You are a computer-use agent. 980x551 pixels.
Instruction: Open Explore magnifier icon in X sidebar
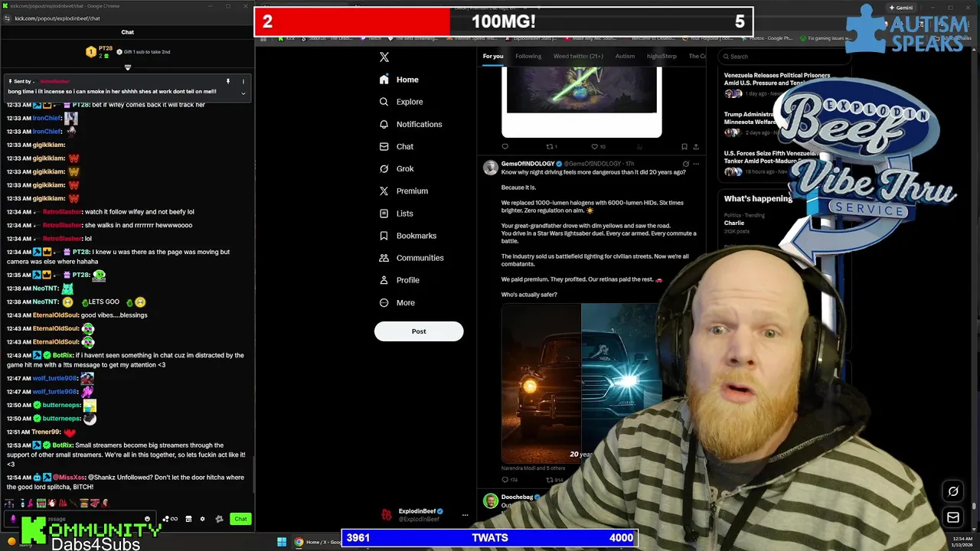coord(384,102)
